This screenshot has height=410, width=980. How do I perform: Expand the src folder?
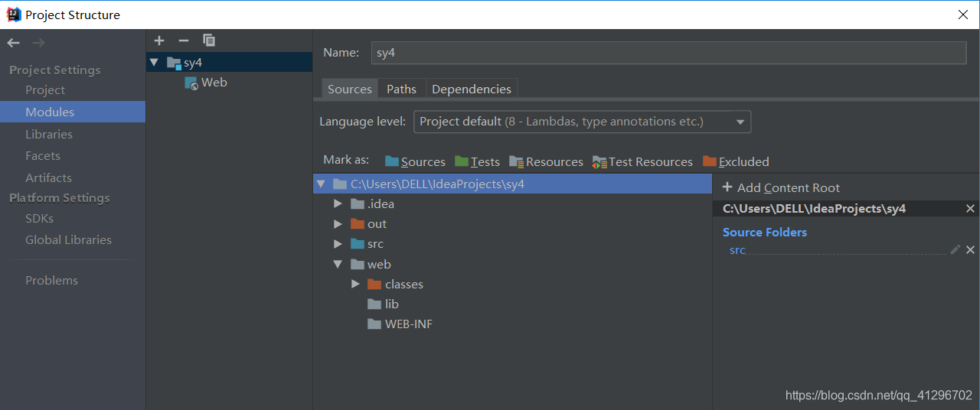338,244
